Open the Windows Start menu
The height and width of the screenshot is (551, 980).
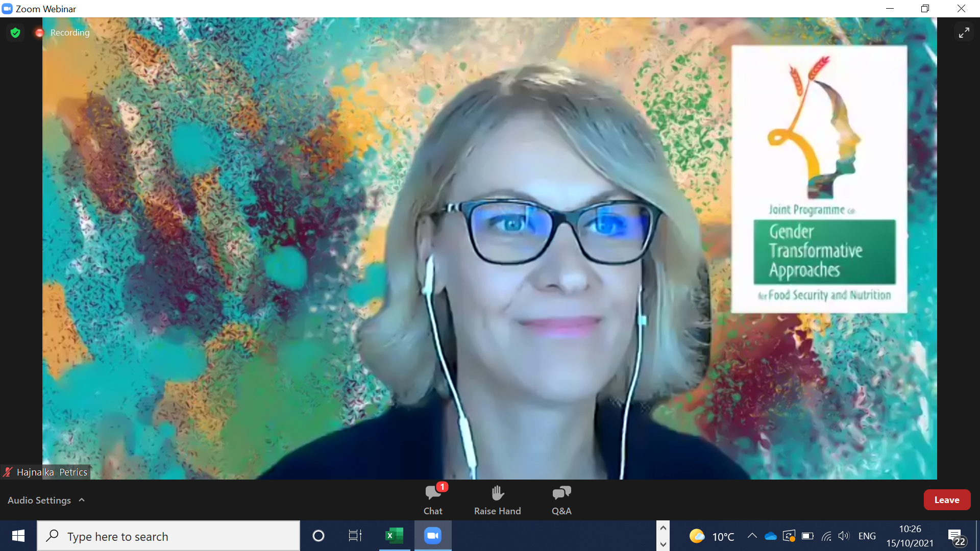pos(18,536)
